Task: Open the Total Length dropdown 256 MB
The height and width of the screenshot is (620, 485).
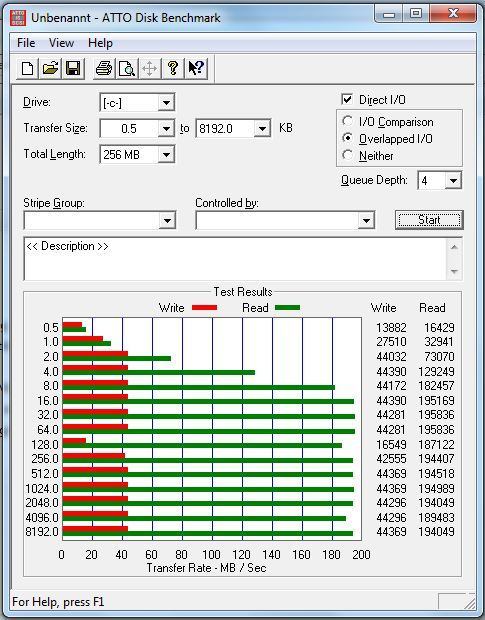Action: (x=166, y=155)
